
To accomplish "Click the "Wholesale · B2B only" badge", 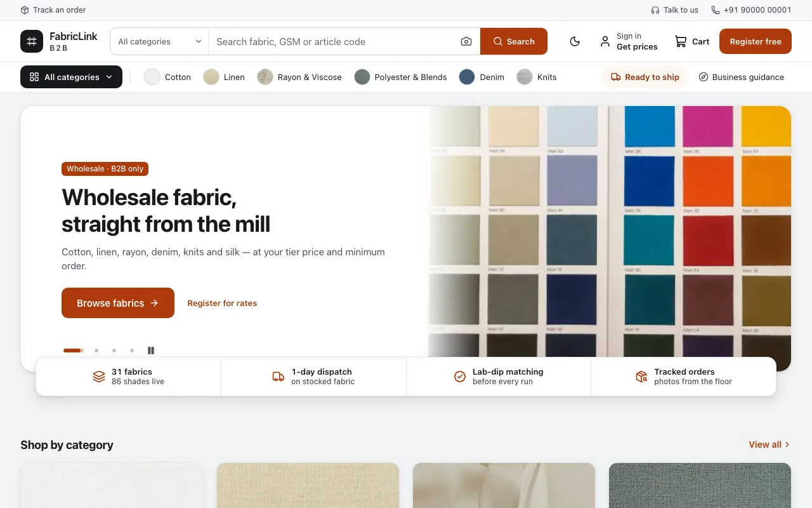I will (105, 169).
